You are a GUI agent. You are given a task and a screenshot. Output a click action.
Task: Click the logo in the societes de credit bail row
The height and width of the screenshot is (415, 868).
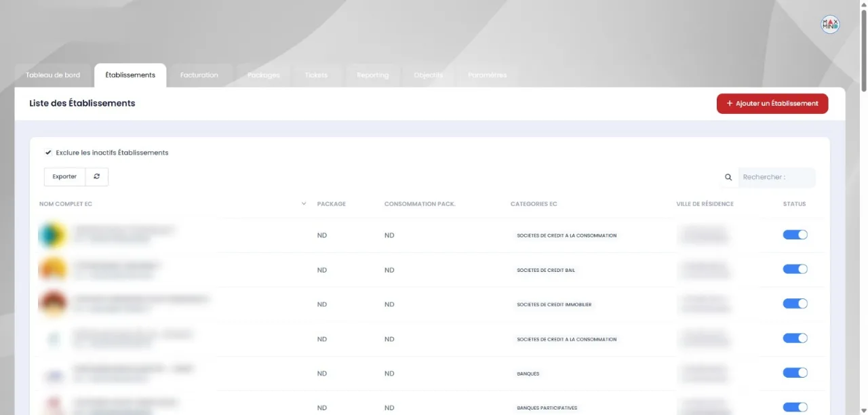point(52,269)
